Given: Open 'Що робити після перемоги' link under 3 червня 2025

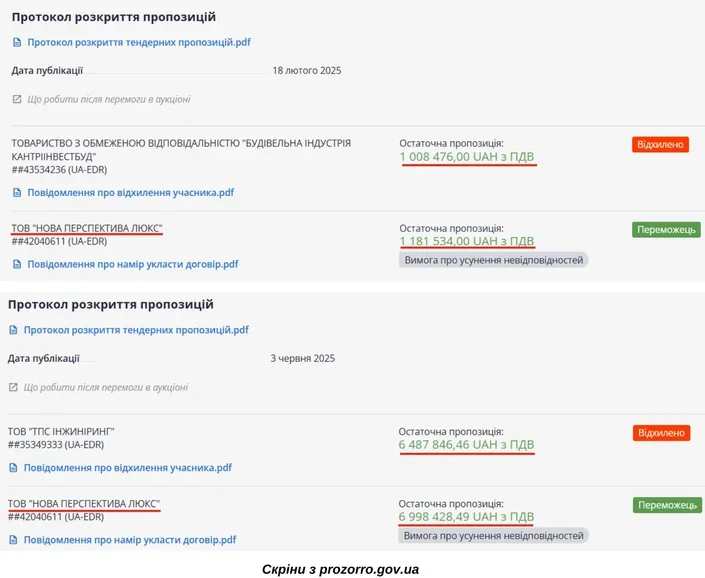Looking at the screenshot, I should pyautogui.click(x=105, y=387).
